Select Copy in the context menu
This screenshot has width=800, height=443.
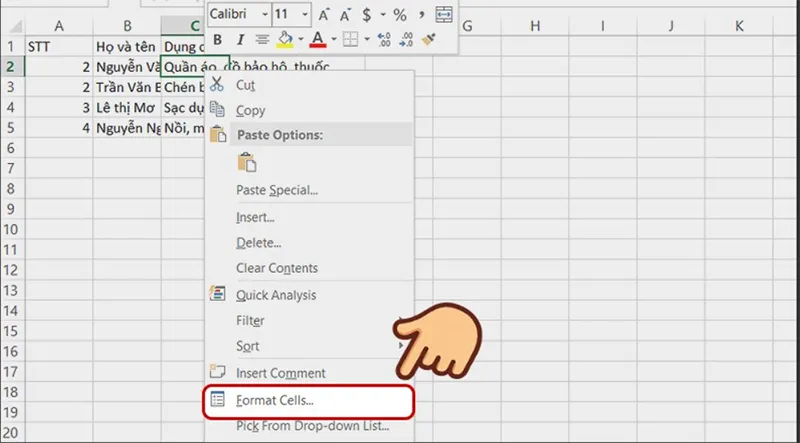click(250, 111)
